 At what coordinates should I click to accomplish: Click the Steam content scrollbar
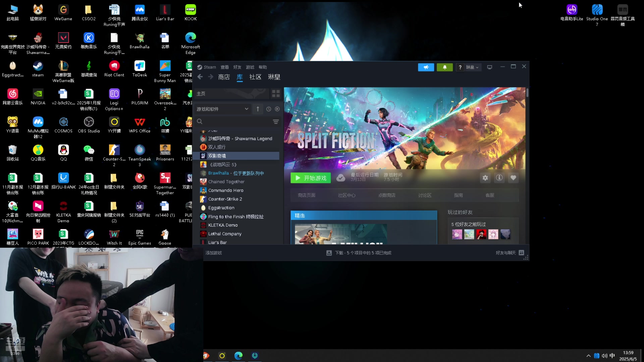pos(527,93)
